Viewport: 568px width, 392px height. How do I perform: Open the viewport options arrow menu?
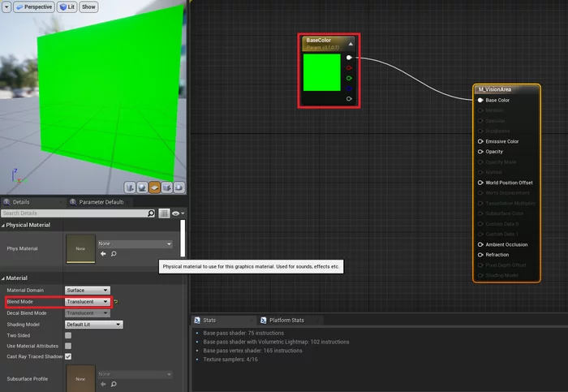coord(6,6)
